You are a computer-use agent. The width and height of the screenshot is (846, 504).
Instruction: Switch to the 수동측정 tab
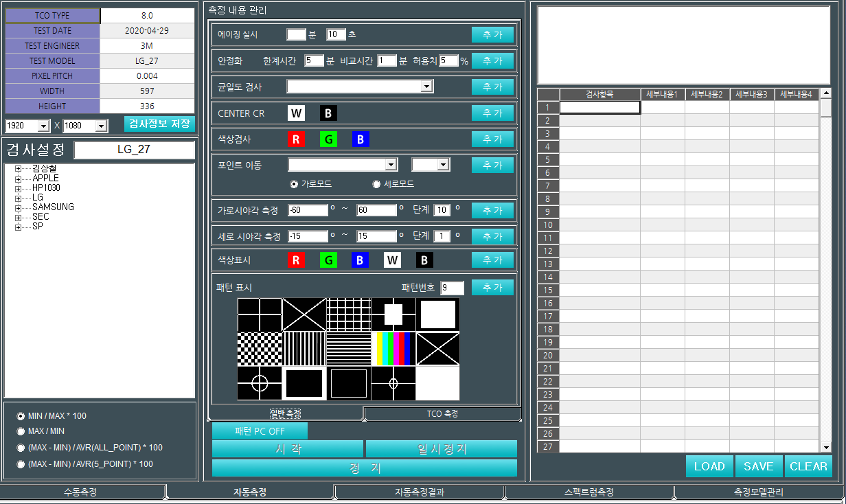(x=82, y=492)
